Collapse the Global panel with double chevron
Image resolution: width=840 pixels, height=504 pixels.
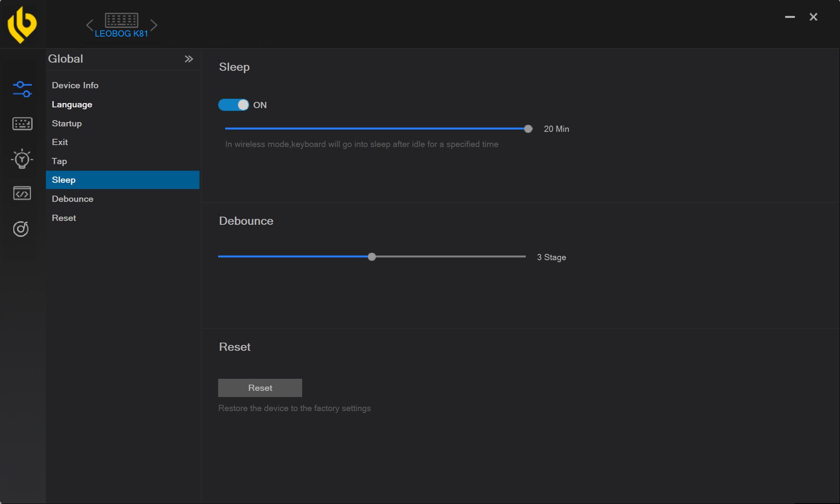(189, 59)
